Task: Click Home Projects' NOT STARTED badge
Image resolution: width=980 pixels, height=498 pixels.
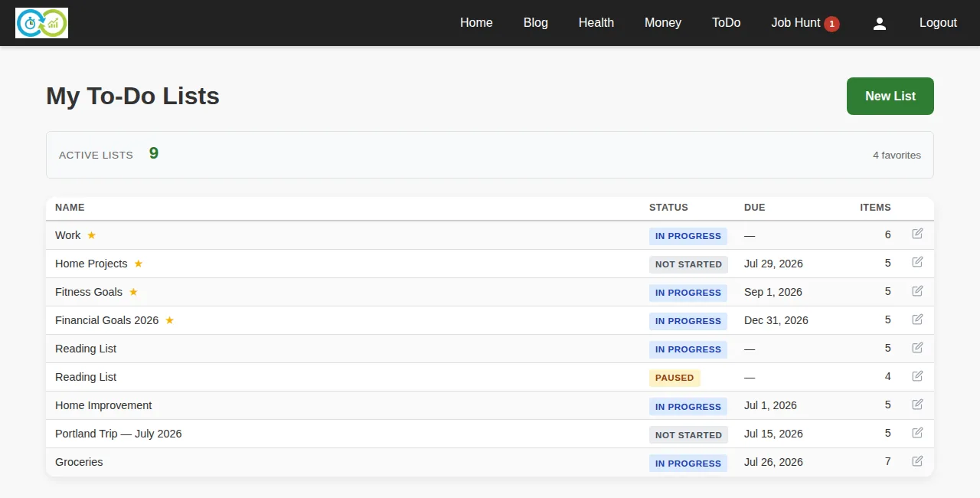Action: tap(688, 264)
